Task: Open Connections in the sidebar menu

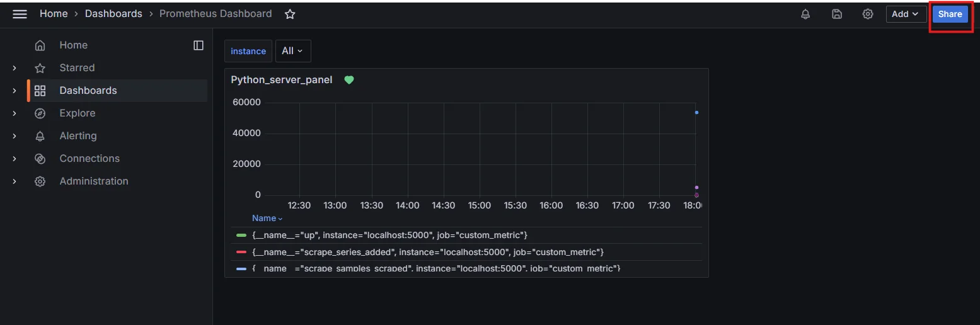Action: point(89,159)
